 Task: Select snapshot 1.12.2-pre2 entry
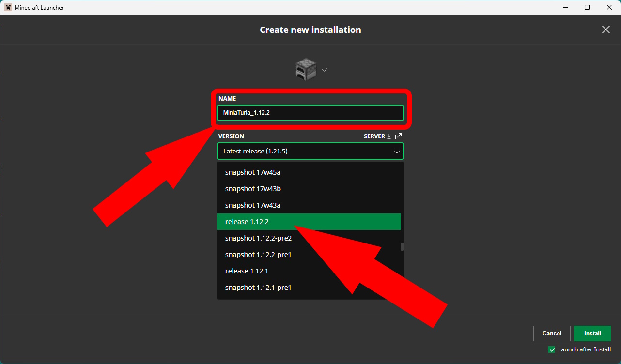[x=309, y=238]
